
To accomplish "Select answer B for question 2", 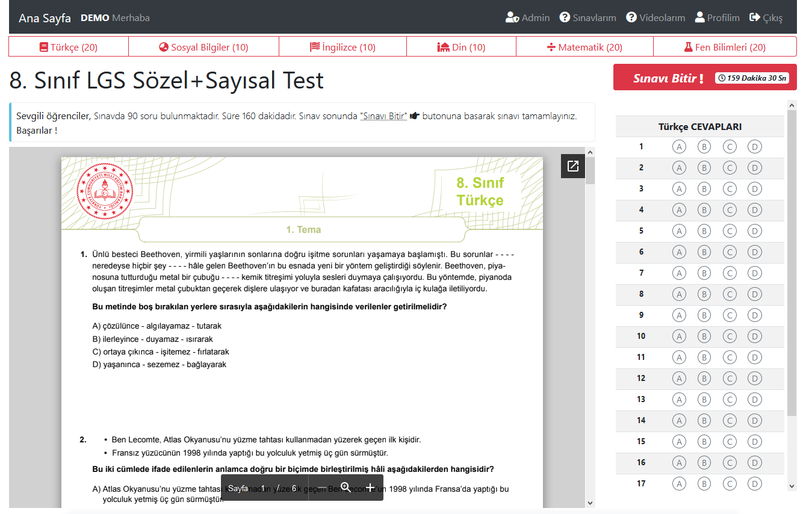I will pos(704,167).
